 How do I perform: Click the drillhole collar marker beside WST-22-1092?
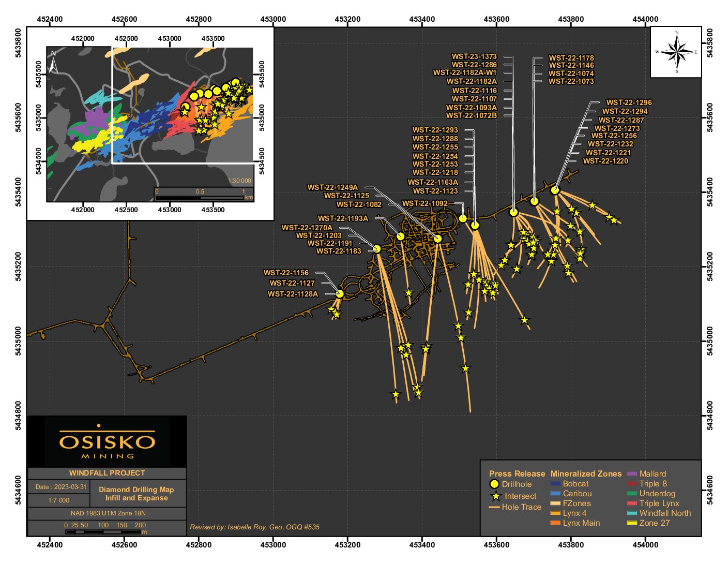click(463, 218)
